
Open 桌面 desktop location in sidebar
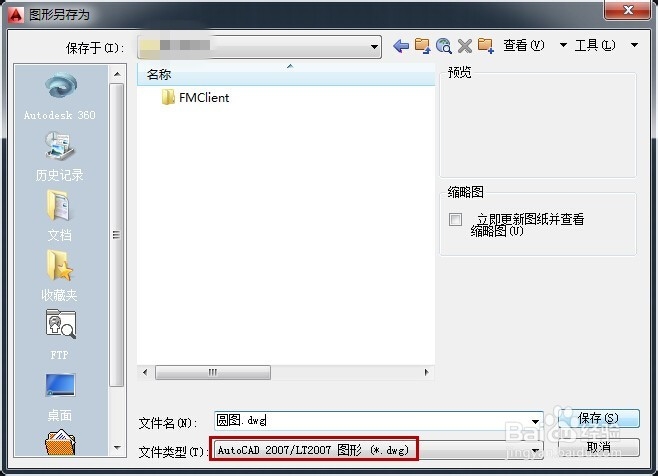point(60,397)
